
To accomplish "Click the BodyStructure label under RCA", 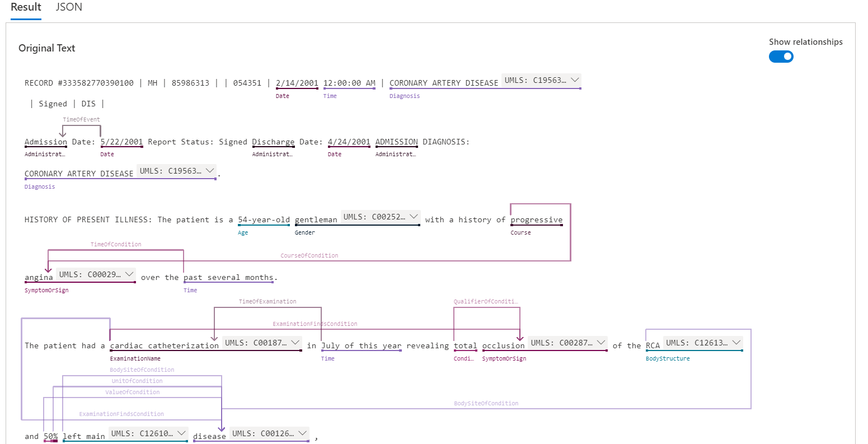I will pyautogui.click(x=668, y=359).
